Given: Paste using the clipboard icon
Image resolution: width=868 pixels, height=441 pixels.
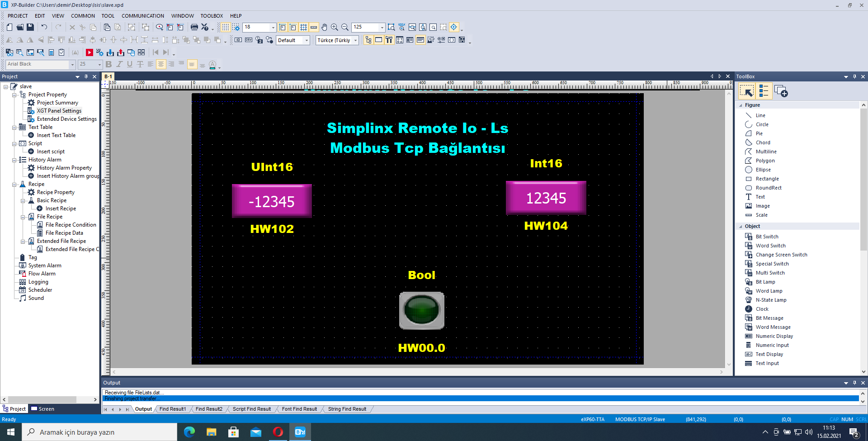Looking at the screenshot, I should tap(107, 27).
